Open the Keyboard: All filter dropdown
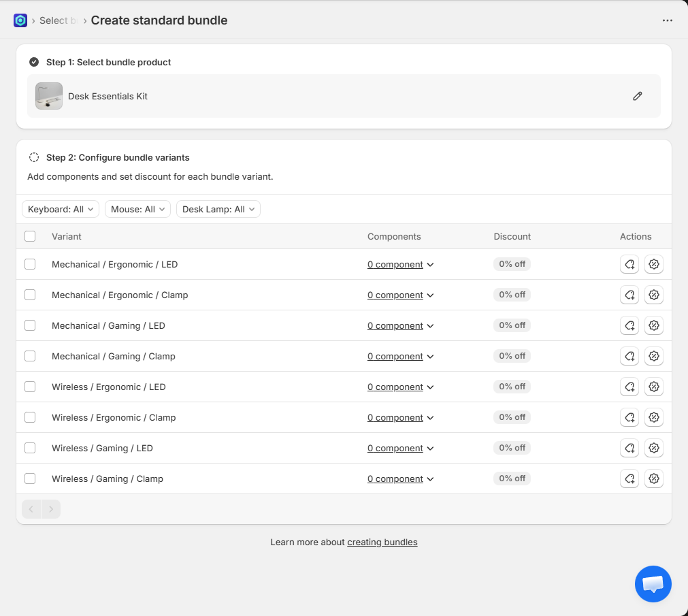The image size is (688, 616). 61,209
